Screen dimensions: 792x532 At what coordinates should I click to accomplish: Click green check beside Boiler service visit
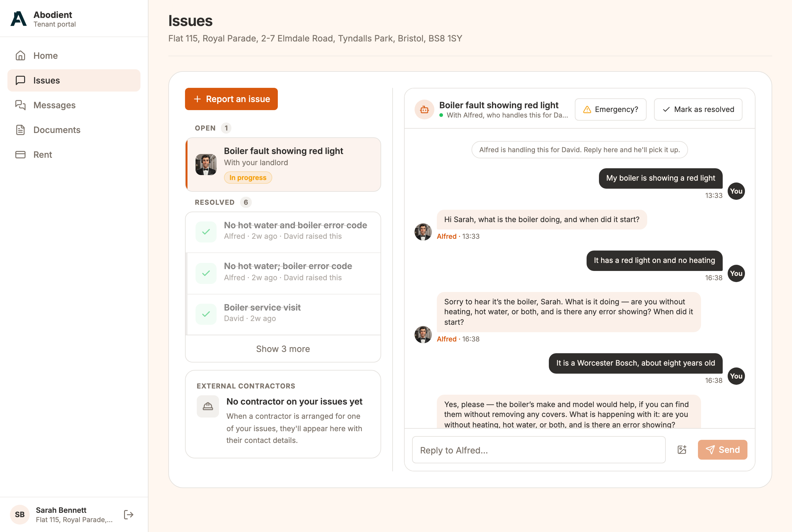(206, 314)
